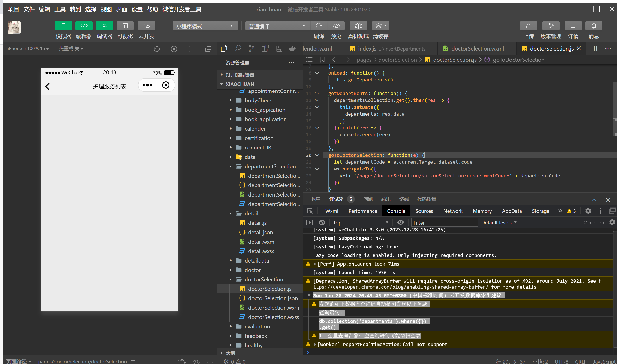Open the 小程序模式 mode dropdown
The height and width of the screenshot is (364, 617).
click(205, 26)
